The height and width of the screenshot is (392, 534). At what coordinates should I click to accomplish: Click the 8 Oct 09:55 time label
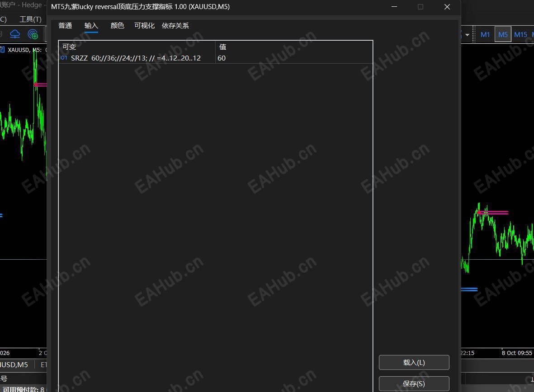coord(517,353)
